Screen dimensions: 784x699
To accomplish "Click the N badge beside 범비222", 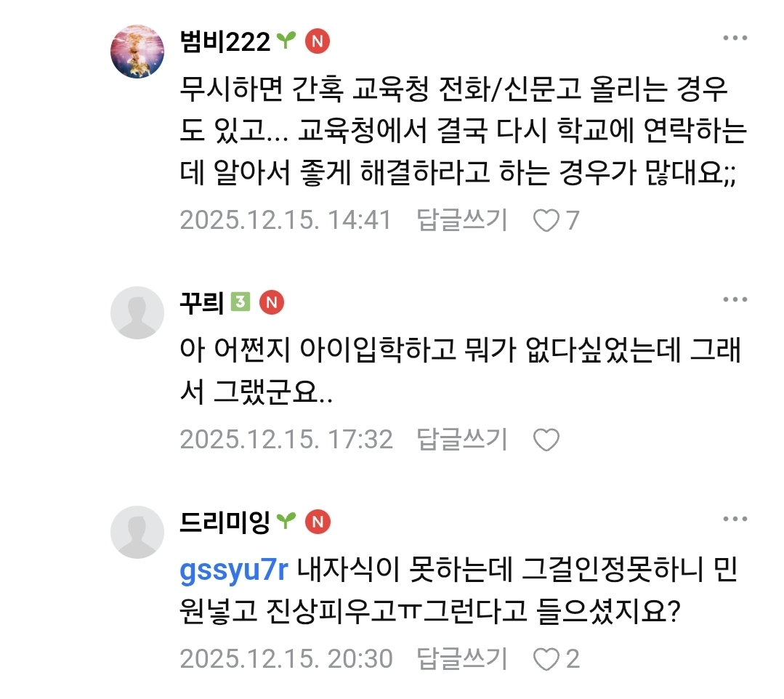I will [x=318, y=41].
